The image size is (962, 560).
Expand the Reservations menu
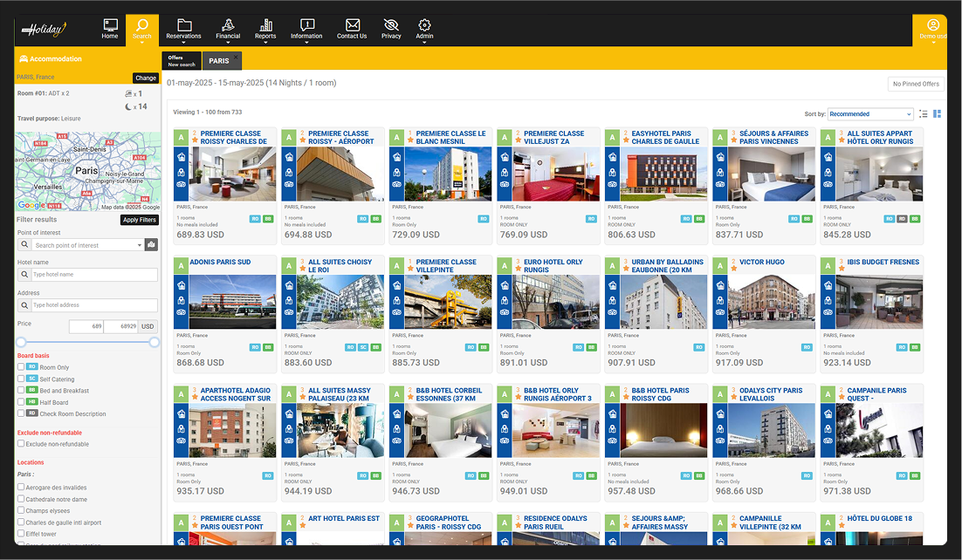pos(183,30)
